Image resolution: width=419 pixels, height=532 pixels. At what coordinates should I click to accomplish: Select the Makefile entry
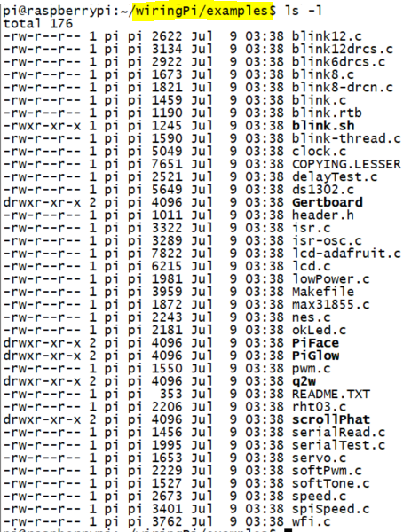click(x=323, y=292)
